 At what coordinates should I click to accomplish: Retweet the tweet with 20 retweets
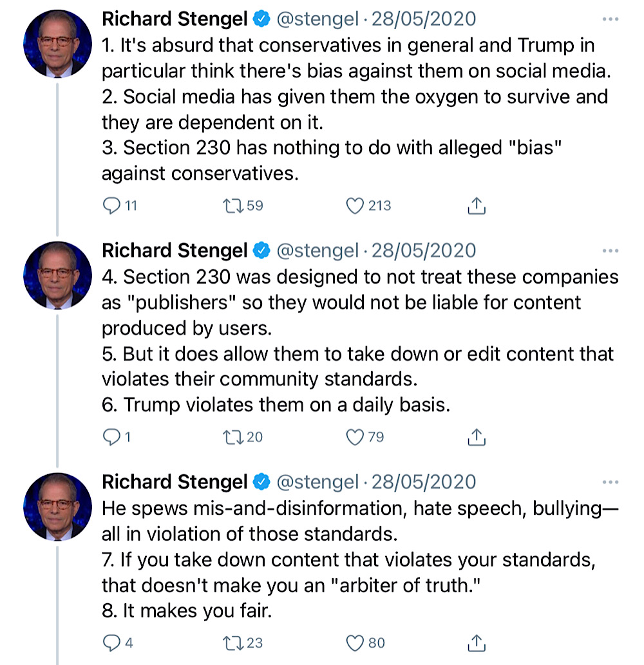click(233, 438)
